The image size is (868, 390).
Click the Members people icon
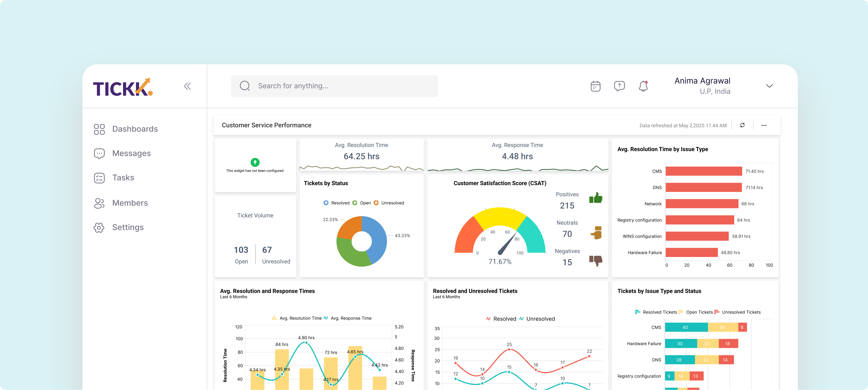(x=99, y=203)
